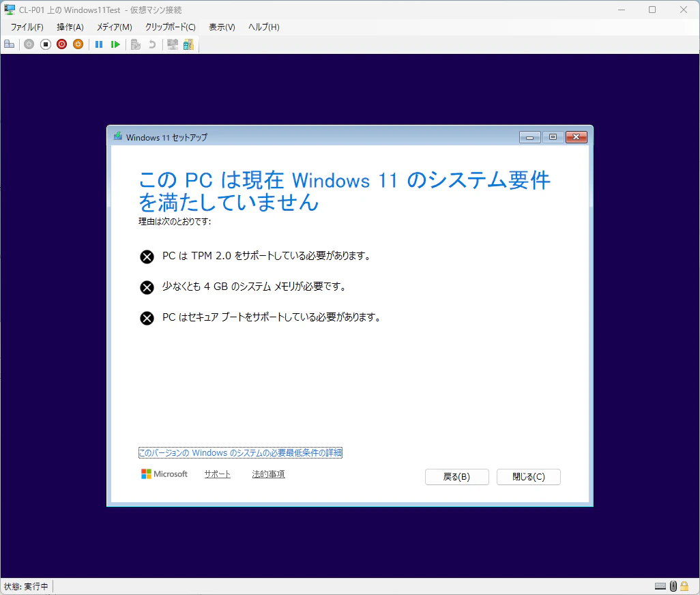Shut down the VM with red power icon

pos(61,44)
